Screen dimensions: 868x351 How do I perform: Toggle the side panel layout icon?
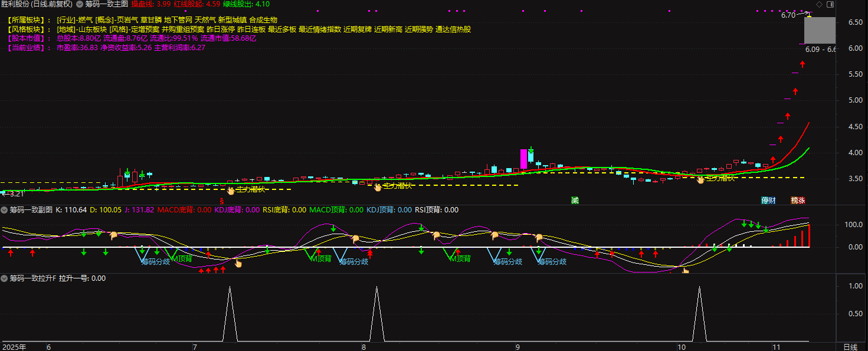[830, 4]
